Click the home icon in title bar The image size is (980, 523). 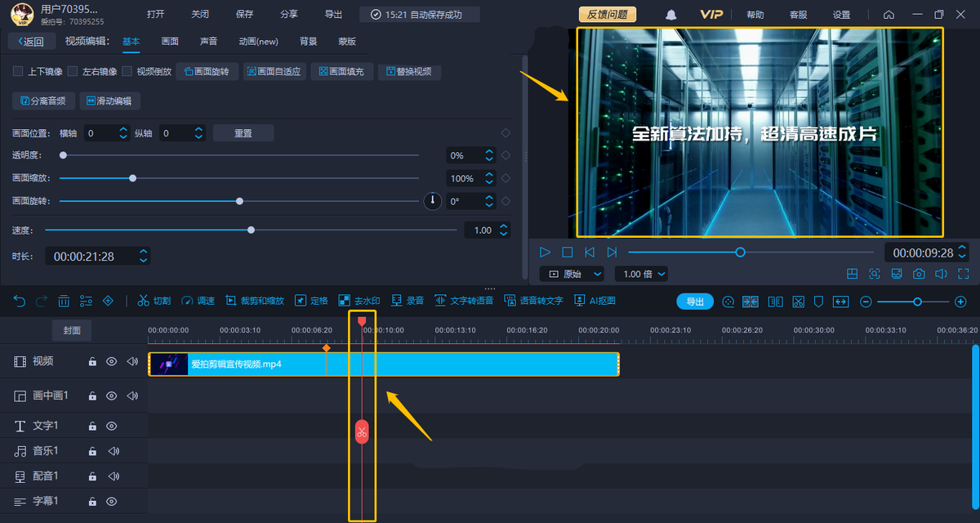coord(889,15)
